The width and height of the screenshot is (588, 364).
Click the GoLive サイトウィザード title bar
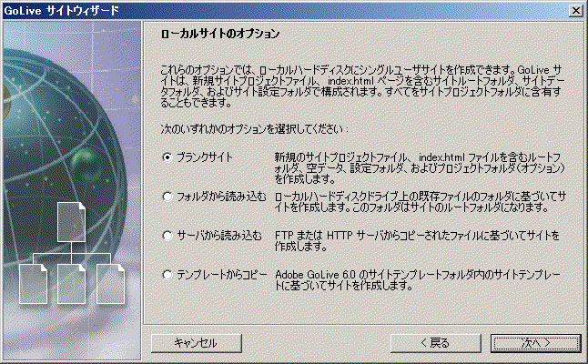[273, 9]
